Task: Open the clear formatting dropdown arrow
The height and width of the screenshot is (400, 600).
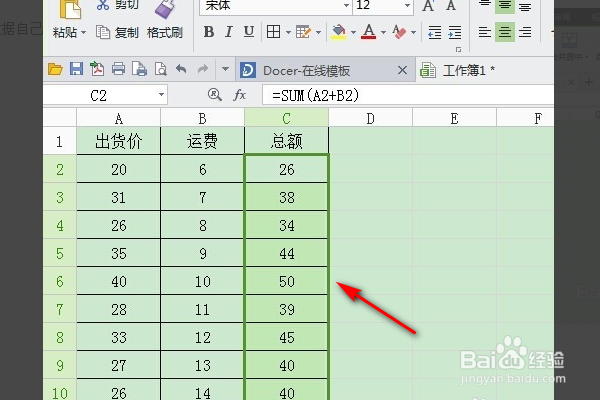Action: [413, 32]
